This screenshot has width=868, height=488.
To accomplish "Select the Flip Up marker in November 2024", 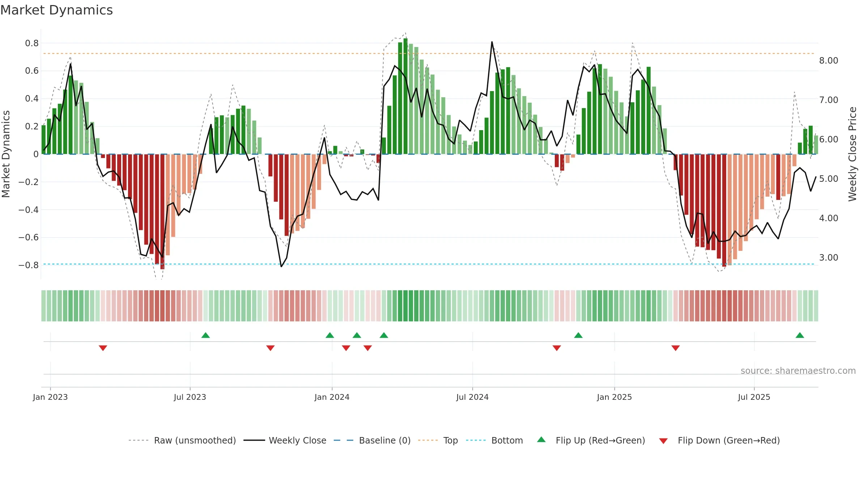I will tap(578, 335).
